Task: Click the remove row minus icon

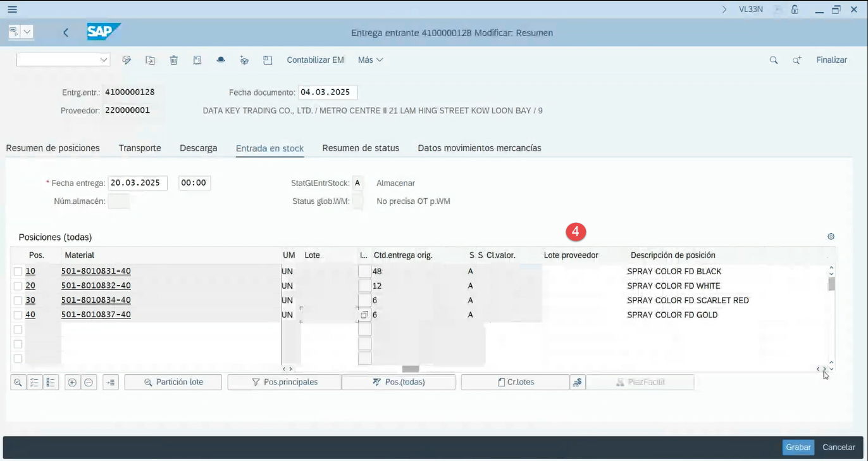Action: (89, 382)
